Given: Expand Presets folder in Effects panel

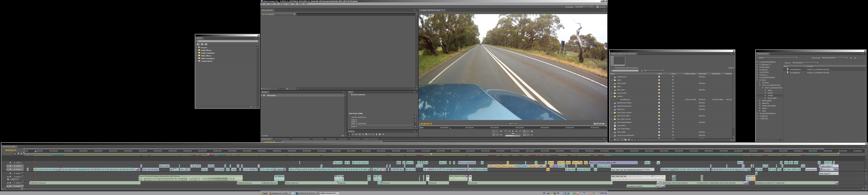Looking at the screenshot, I should [197, 47].
